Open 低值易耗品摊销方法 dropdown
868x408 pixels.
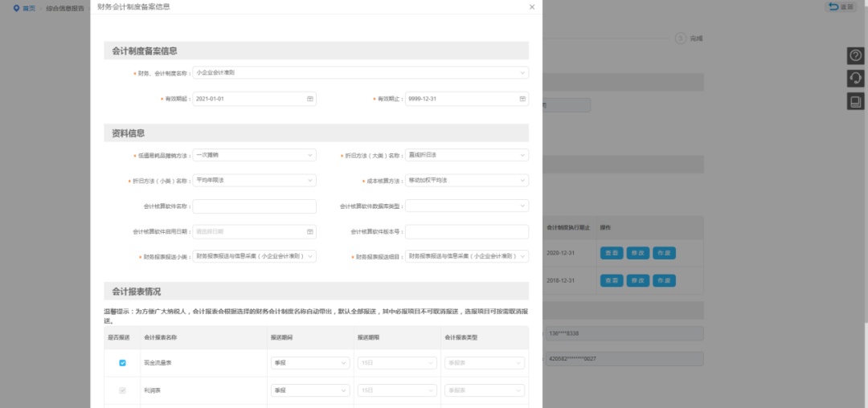pyautogui.click(x=309, y=155)
